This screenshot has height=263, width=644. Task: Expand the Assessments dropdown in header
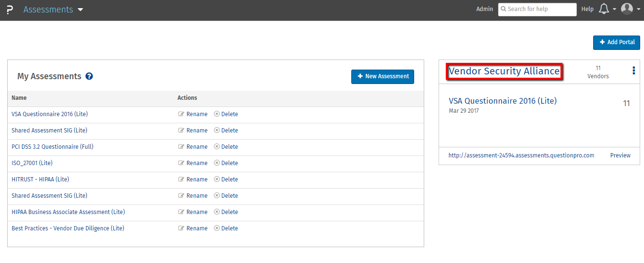click(80, 10)
